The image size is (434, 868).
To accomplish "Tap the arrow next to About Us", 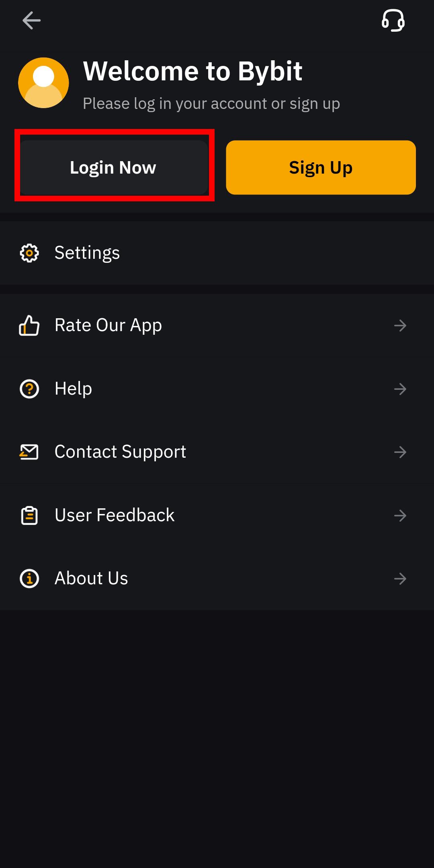I will (x=400, y=579).
